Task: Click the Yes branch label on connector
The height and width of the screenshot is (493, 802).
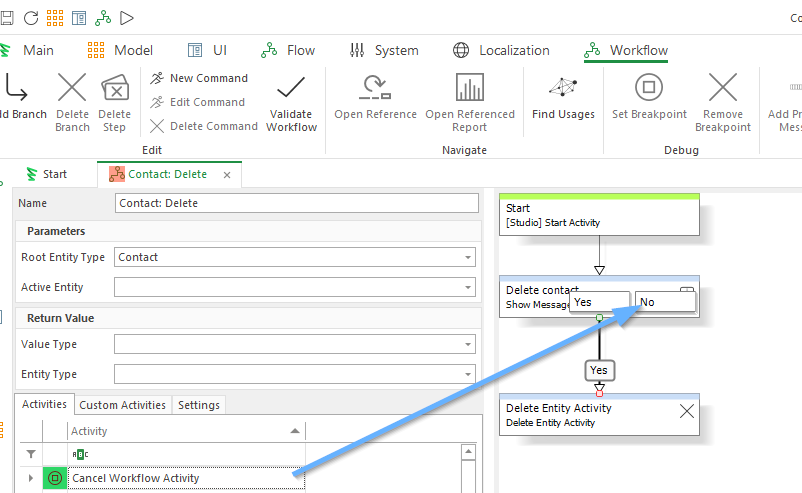Action: (599, 370)
